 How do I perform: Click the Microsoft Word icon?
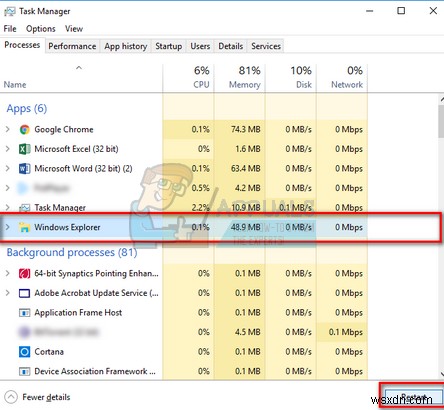tap(24, 168)
